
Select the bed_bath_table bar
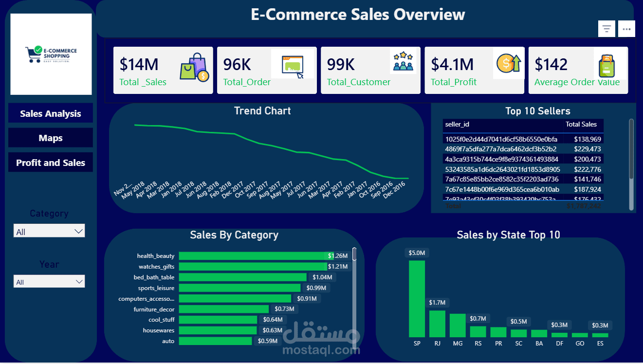pyautogui.click(x=242, y=277)
